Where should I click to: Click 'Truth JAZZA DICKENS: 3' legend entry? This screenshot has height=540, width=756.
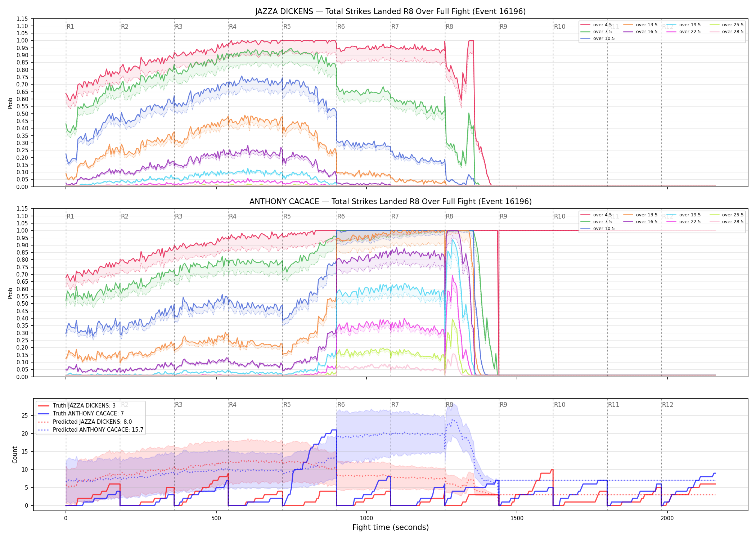[x=77, y=406]
